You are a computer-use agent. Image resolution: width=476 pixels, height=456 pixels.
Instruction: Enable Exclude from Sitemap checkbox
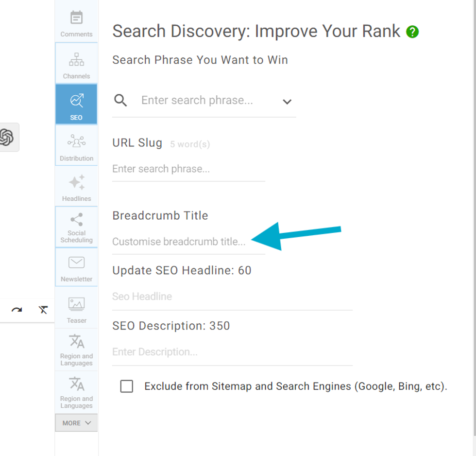tap(127, 386)
